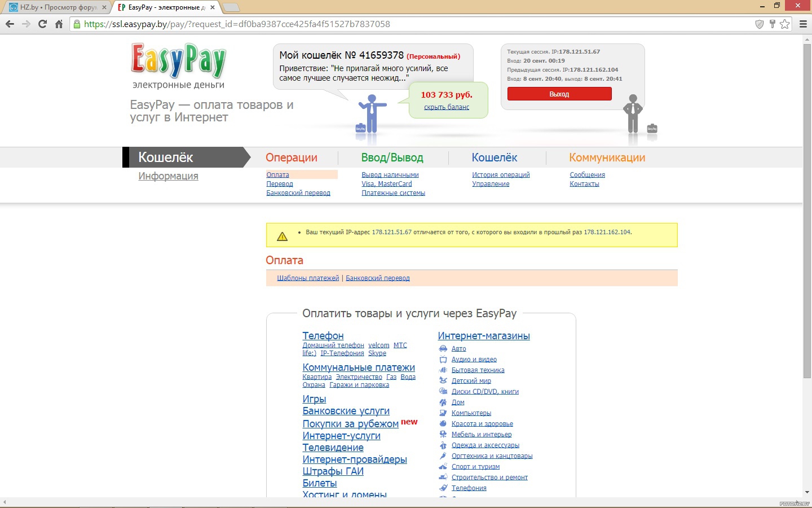Image resolution: width=812 pixels, height=508 pixels.
Task: Open the Информация link
Action: (169, 176)
